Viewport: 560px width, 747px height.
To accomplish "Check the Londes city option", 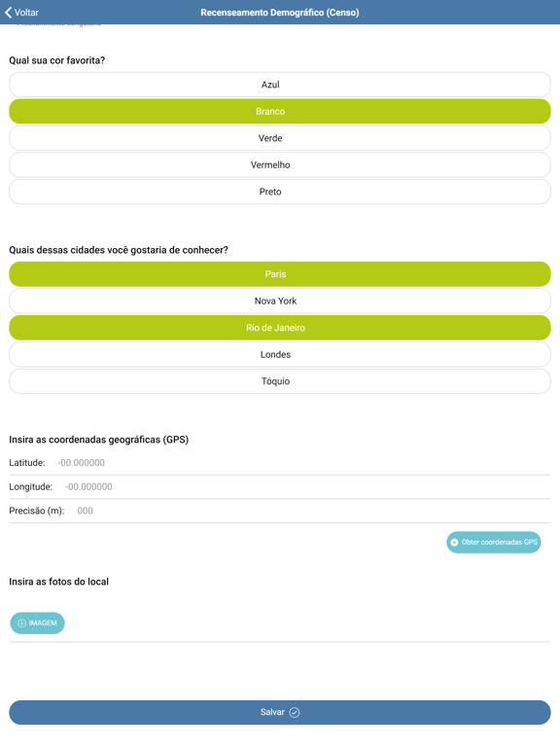I will (280, 354).
